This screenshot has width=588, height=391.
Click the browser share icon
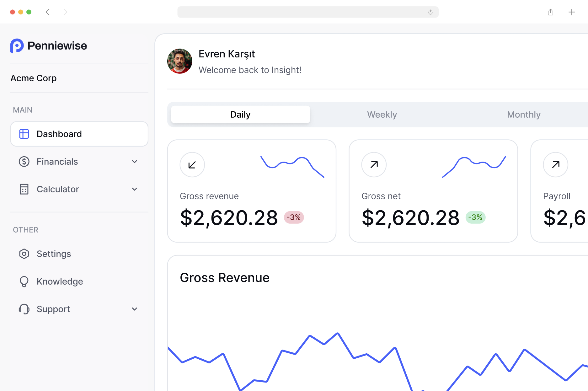(x=550, y=12)
